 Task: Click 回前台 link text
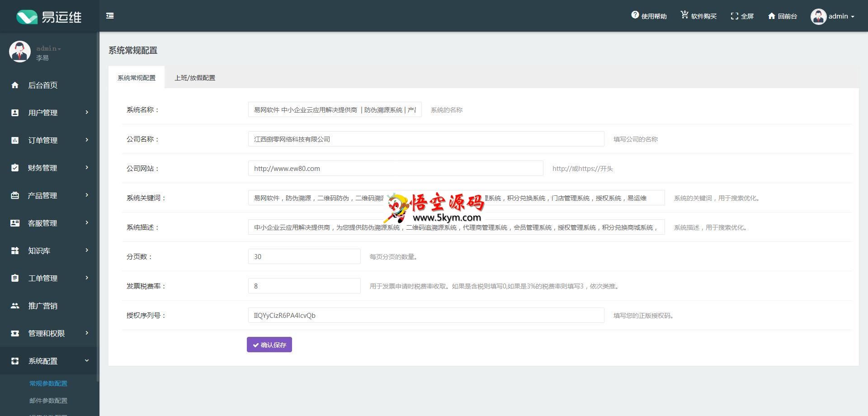click(x=787, y=16)
